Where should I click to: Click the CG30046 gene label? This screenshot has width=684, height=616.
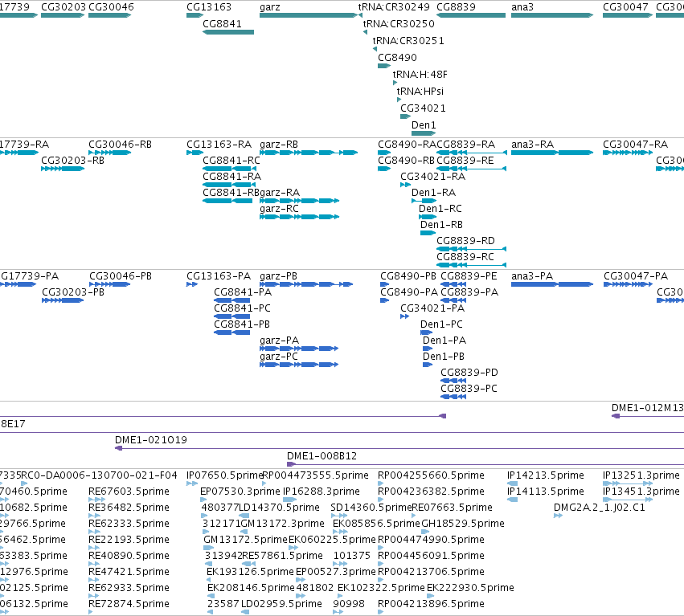click(x=111, y=7)
